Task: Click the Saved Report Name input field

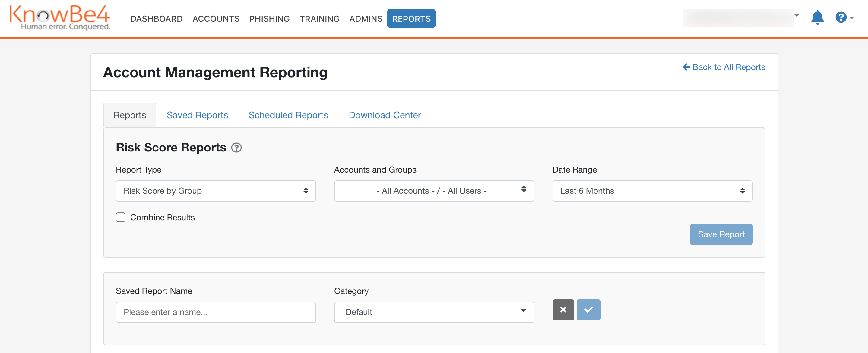Action: click(215, 312)
